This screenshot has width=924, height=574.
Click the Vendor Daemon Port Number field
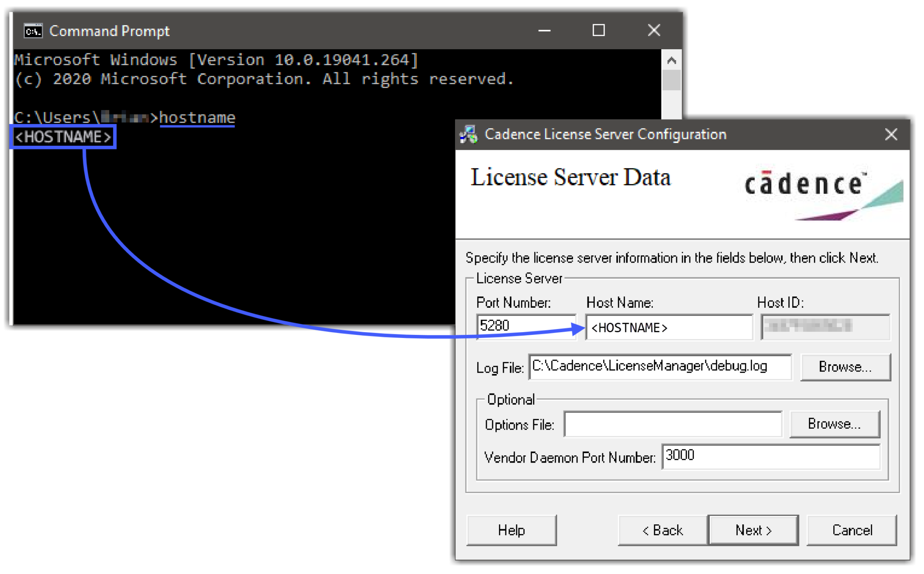(770, 456)
